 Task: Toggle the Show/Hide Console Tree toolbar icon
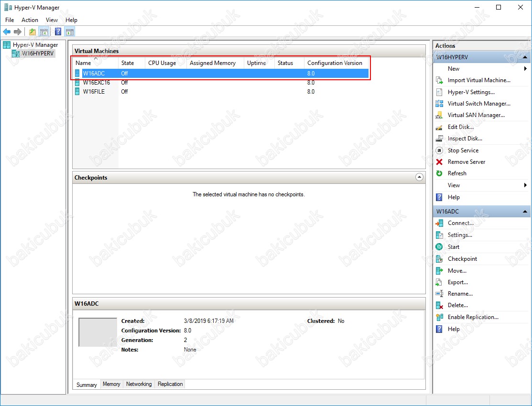(43, 32)
